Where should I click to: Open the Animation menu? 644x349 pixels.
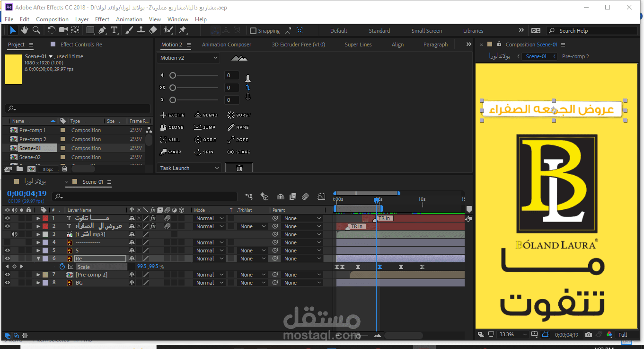129,19
